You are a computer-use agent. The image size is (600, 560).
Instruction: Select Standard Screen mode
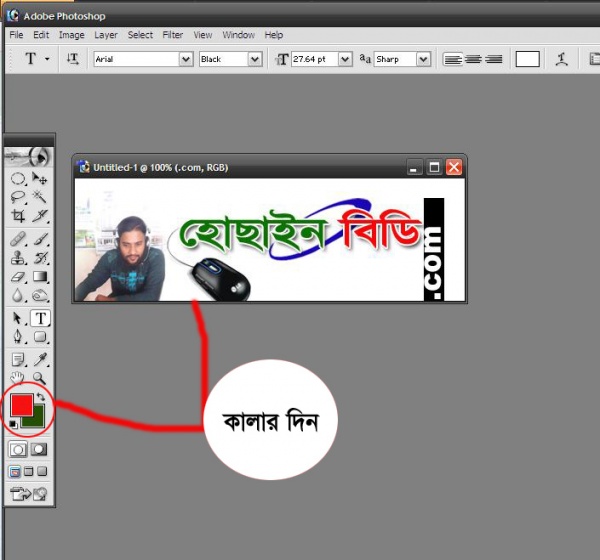(15, 472)
